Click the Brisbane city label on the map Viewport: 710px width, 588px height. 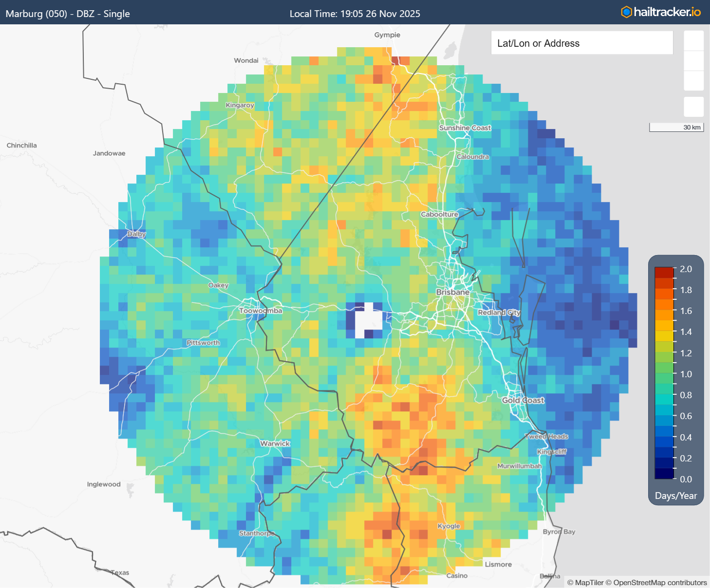pyautogui.click(x=452, y=292)
